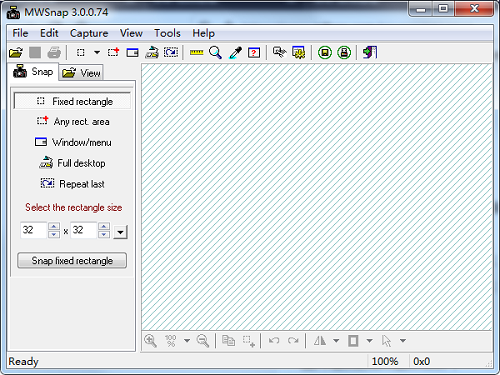
Task: Click the copy to clipboard icon
Action: pos(228,341)
